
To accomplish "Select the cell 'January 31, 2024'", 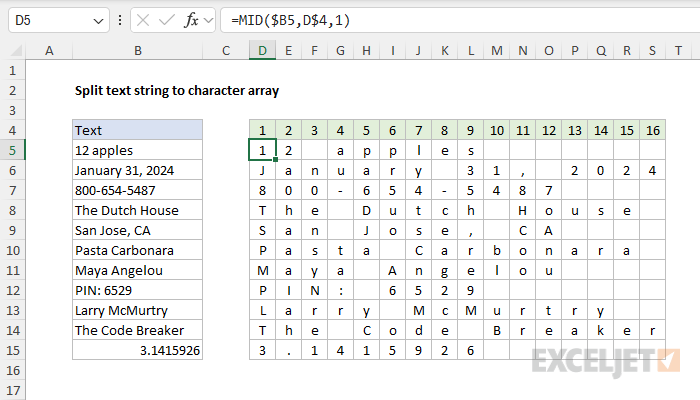I will [138, 171].
